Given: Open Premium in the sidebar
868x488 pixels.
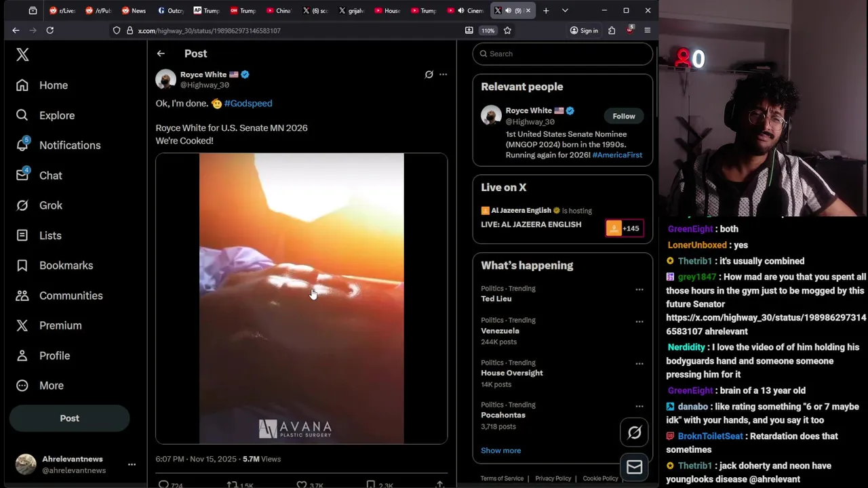Looking at the screenshot, I should (x=48, y=325).
